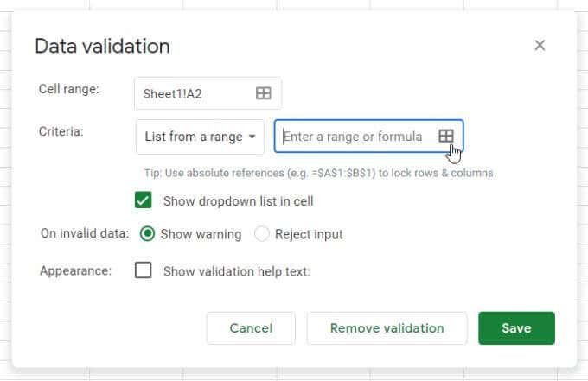
Task: Click the Data validation dialog title
Action: click(x=102, y=47)
